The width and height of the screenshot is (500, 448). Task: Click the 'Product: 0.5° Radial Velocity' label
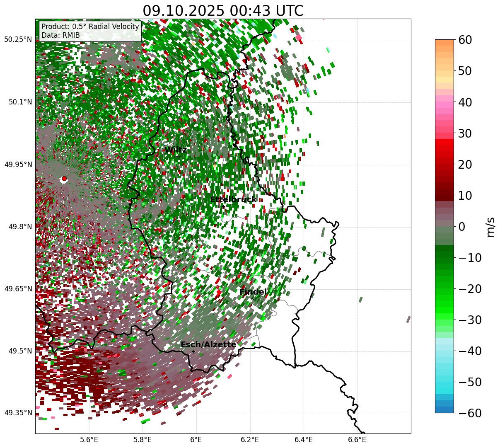(90, 27)
